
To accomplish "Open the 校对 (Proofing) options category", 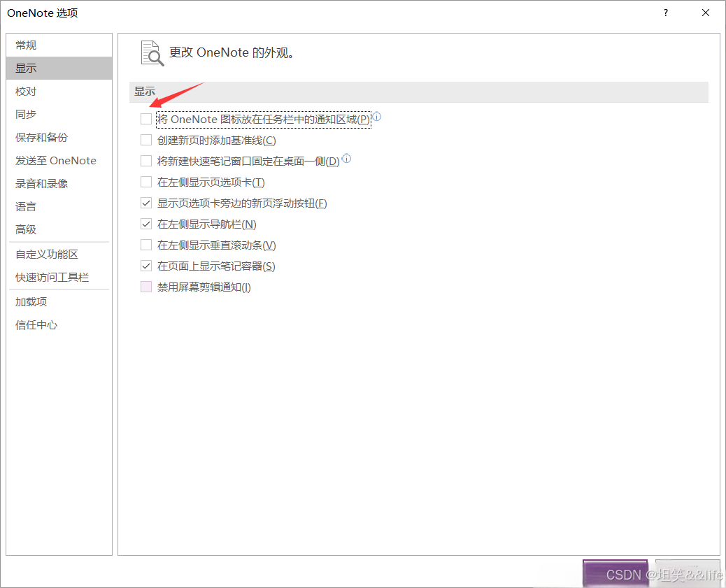I will pos(59,91).
